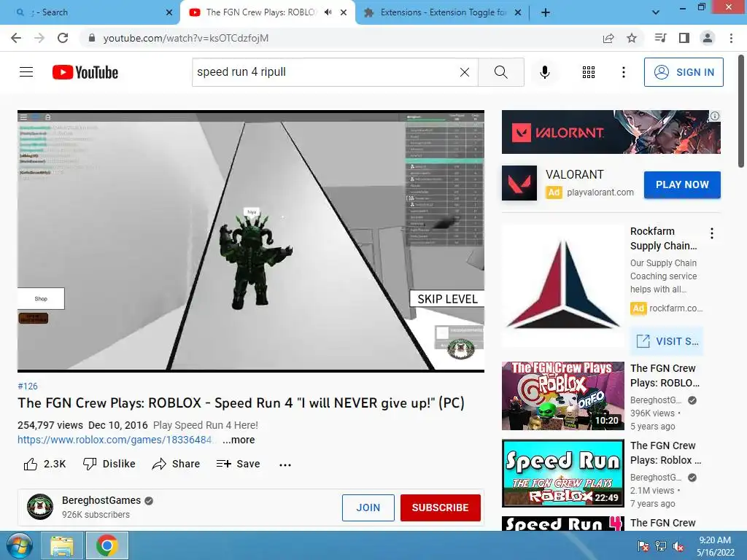Screen dimensions: 747x560
Task: Open playvalorant.com ad link
Action: [600, 192]
